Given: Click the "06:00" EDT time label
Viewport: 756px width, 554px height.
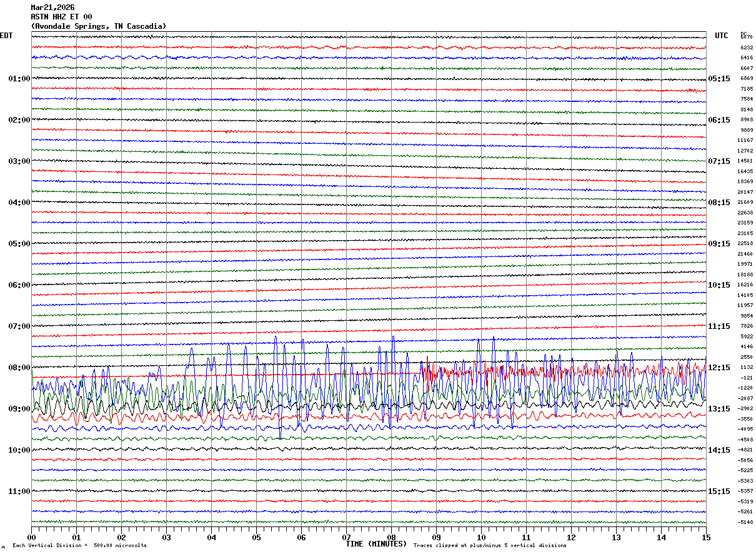Looking at the screenshot, I should point(19,285).
